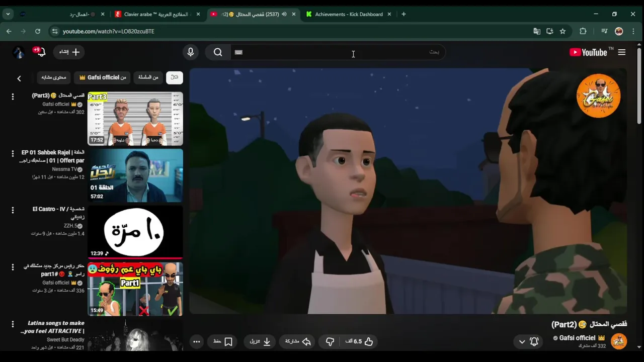Image resolution: width=644 pixels, height=362 pixels.
Task: Open the part1 prison video thumbnail
Action: 135,289
